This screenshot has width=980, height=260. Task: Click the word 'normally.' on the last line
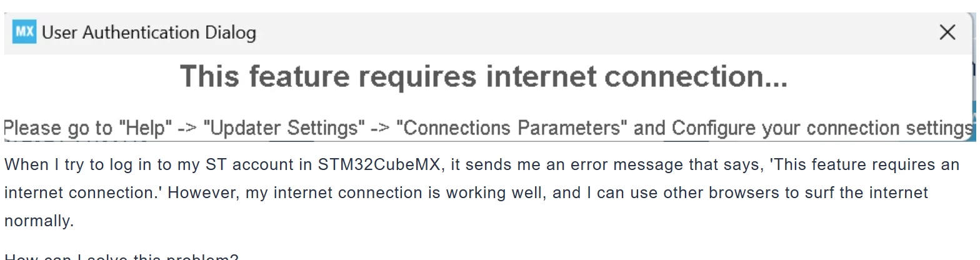39,221
